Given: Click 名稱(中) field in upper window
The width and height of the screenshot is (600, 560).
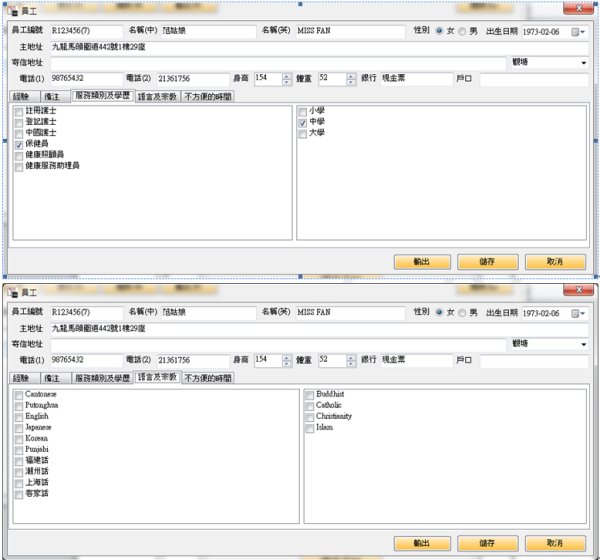Looking at the screenshot, I should [208, 31].
